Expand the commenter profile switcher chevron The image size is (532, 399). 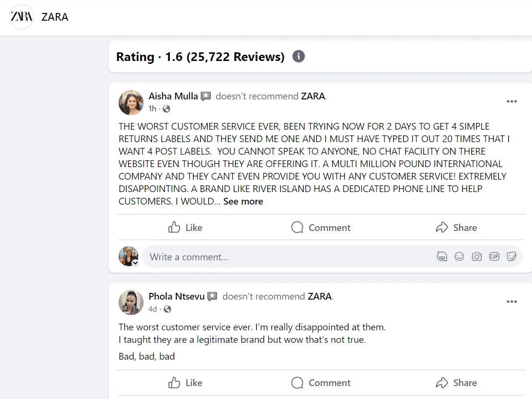[135, 263]
